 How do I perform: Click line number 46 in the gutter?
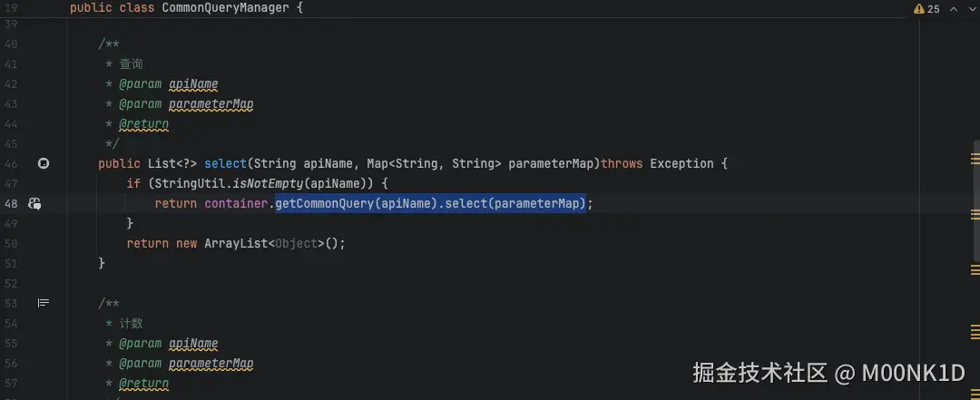pos(11,164)
